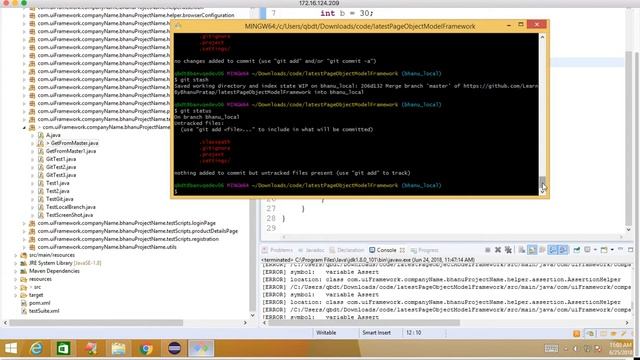Open TestScreenShot.java file
The image size is (640, 360).
click(x=69, y=215)
